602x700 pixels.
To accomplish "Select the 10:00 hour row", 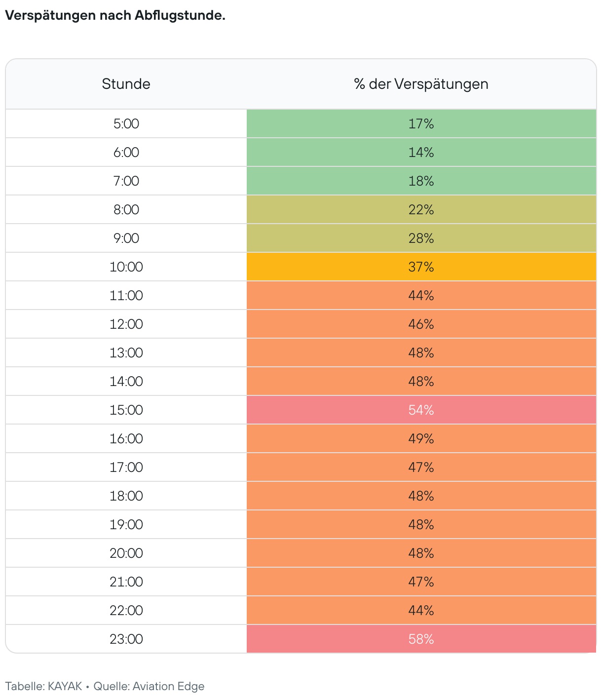I will 301,267.
